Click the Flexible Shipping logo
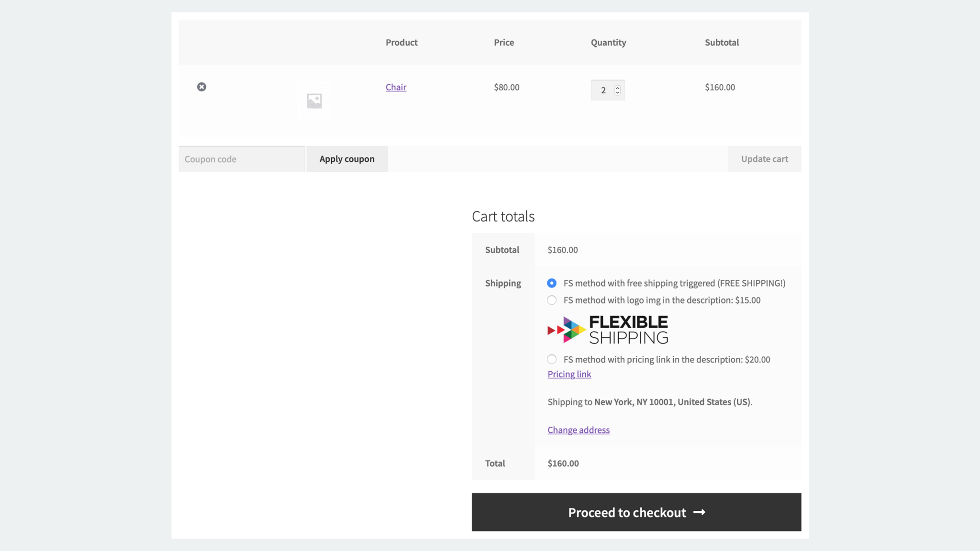Screen dimensions: 980x551 tap(607, 329)
